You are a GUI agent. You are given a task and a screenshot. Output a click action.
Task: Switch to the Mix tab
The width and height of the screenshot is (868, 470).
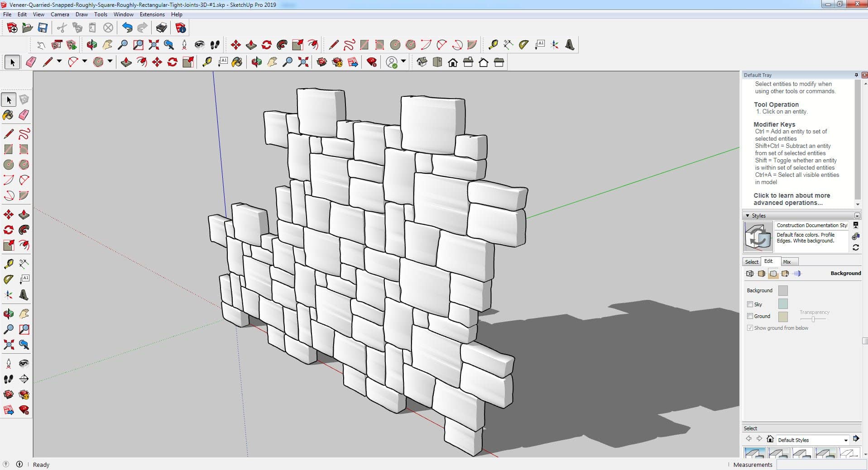787,262
